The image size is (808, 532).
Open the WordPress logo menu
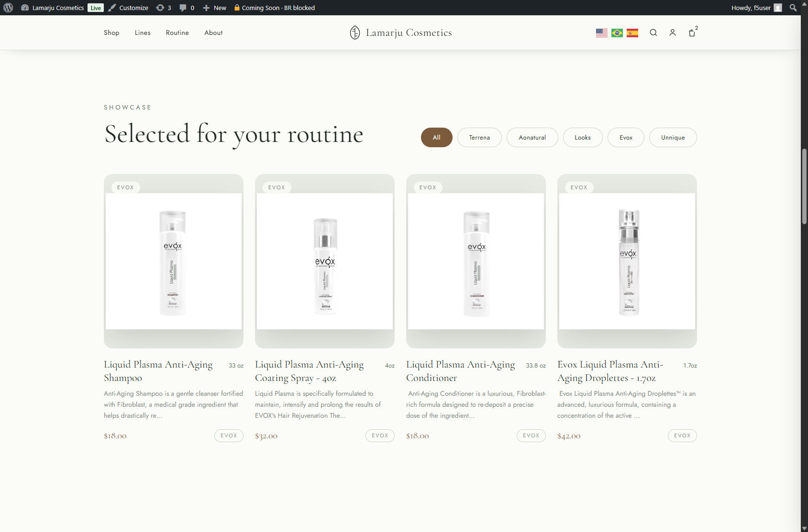pyautogui.click(x=8, y=8)
